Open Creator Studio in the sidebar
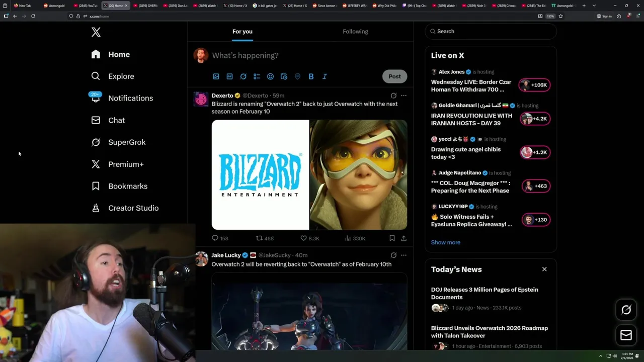The height and width of the screenshot is (362, 644). 125,208
